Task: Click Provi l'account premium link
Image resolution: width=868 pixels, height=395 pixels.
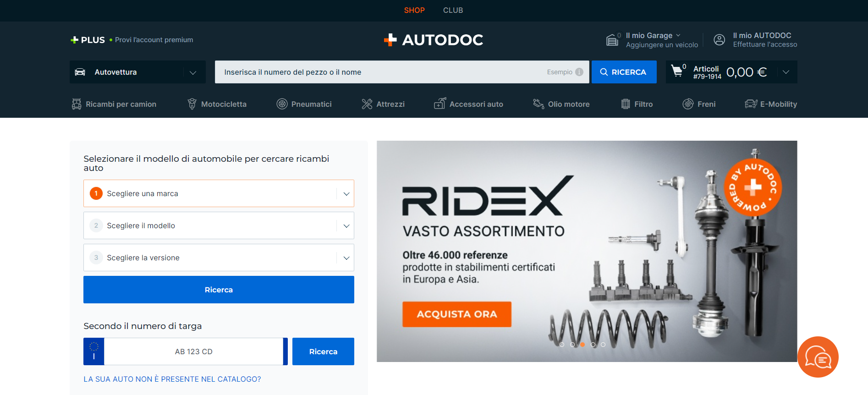Action: click(x=154, y=40)
